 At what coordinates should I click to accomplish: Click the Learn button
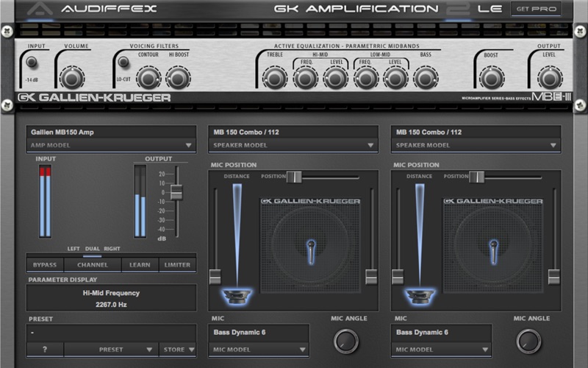point(140,265)
